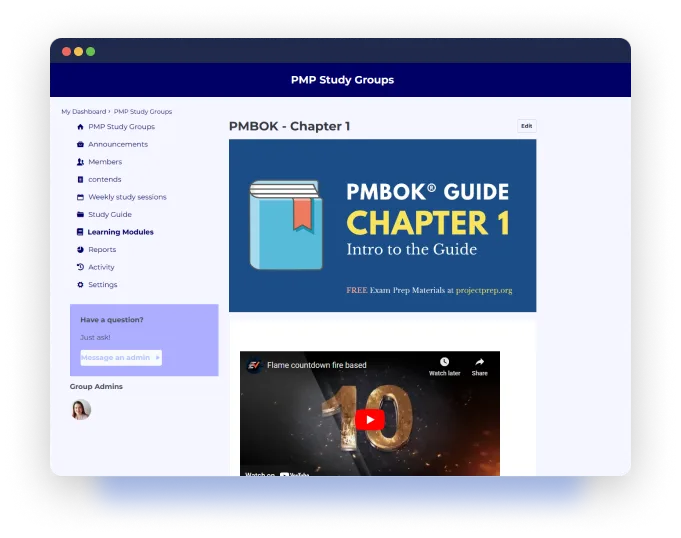Click the Members people icon
The width and height of the screenshot is (681, 538).
point(80,162)
